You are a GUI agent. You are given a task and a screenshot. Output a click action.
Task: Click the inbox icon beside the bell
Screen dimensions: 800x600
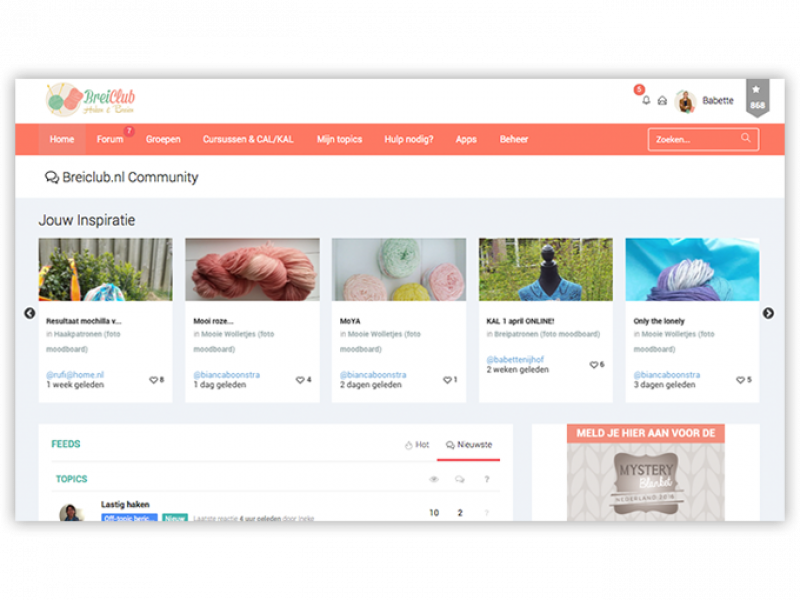[x=662, y=100]
